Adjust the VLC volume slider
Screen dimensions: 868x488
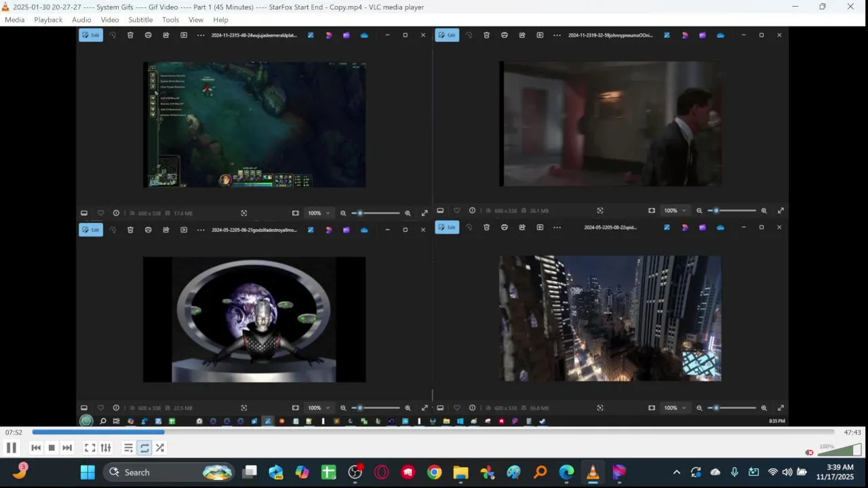click(840, 450)
